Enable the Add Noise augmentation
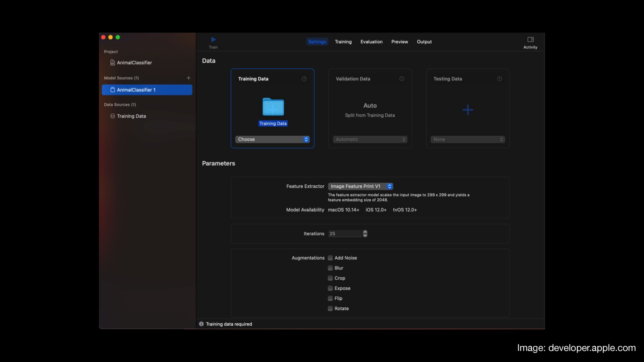 pos(330,258)
